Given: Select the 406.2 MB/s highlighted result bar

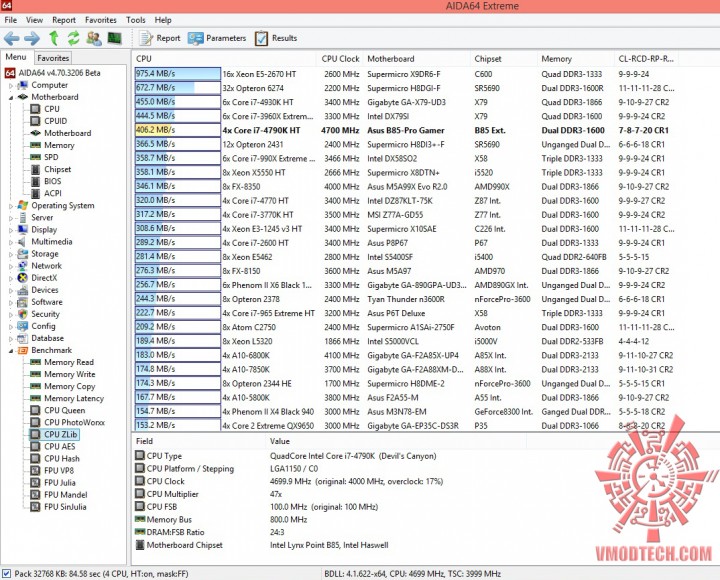Looking at the screenshot, I should click(x=178, y=130).
